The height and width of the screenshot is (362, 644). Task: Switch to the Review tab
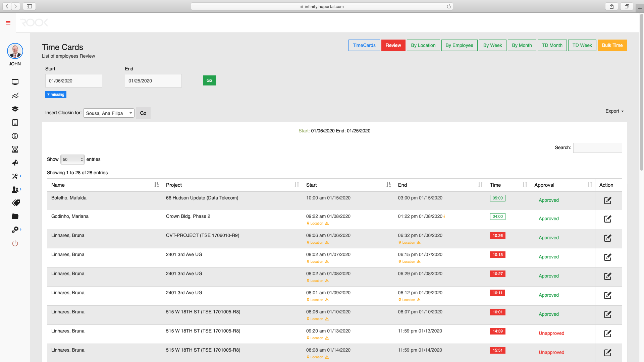393,45
